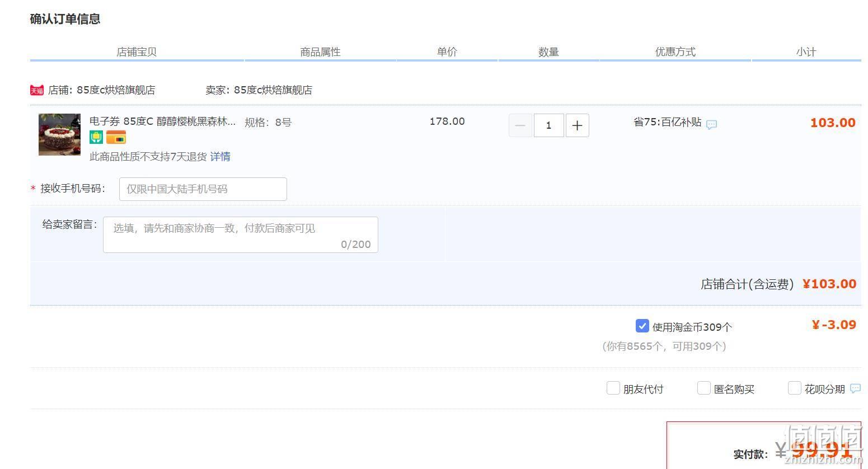The height and width of the screenshot is (469, 868).
Task: Click the 实付款 label
Action: pyautogui.click(x=750, y=454)
